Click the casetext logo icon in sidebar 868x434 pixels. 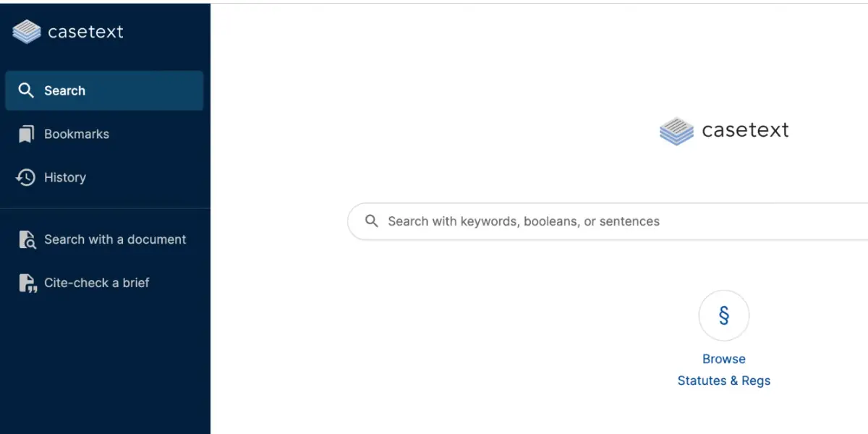[x=27, y=32]
